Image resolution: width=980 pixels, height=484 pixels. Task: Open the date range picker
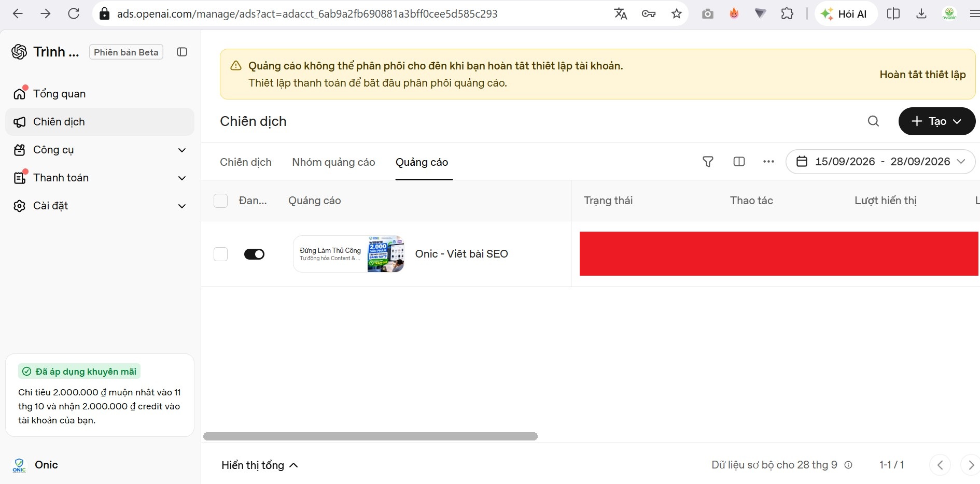880,162
